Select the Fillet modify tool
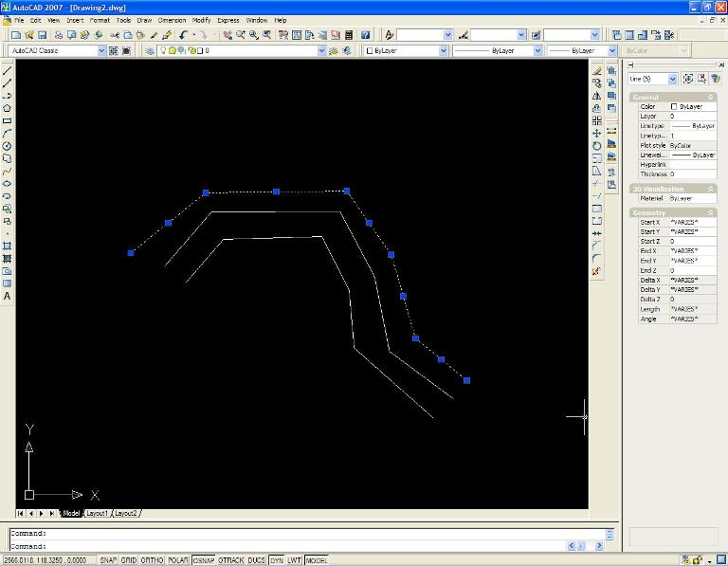 (x=597, y=258)
